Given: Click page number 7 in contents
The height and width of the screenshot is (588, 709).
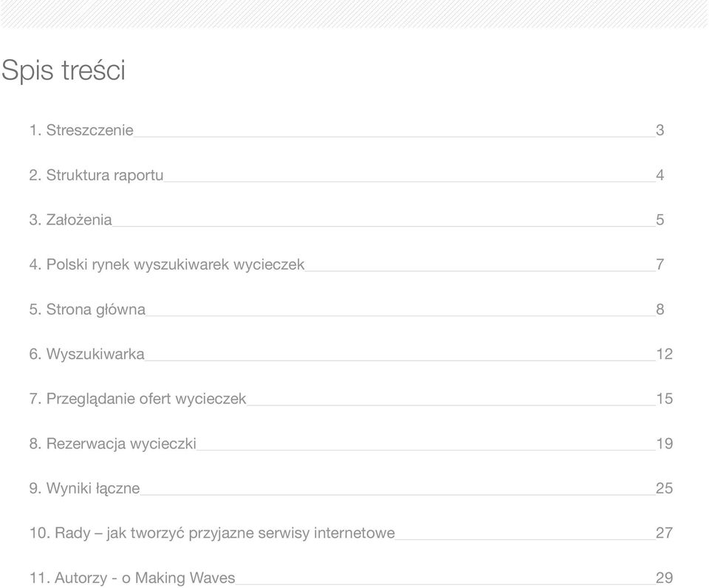Looking at the screenshot, I should click(x=660, y=264).
